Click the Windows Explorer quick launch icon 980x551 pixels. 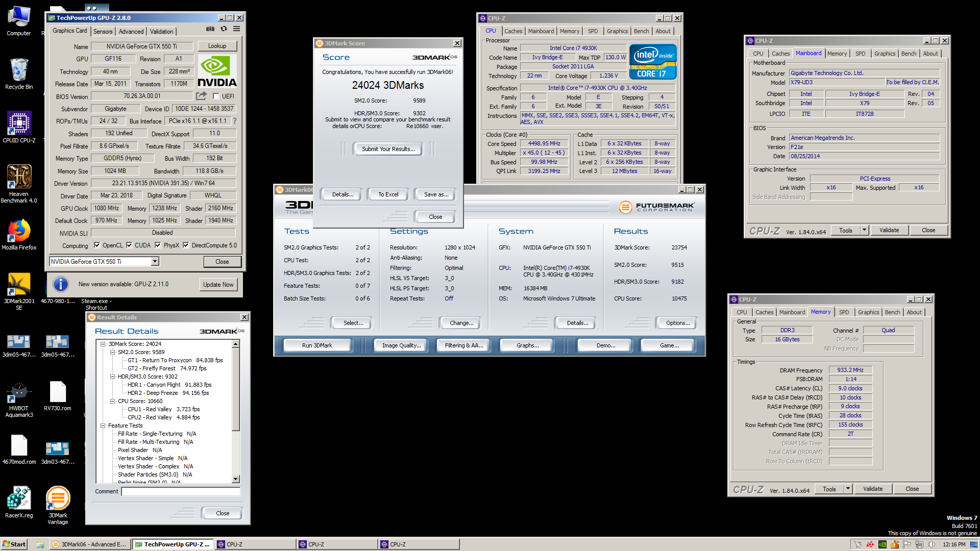tap(40, 544)
